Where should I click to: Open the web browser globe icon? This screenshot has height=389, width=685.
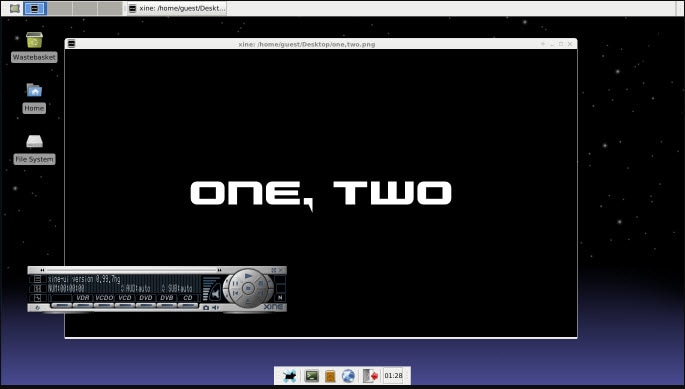pyautogui.click(x=348, y=375)
